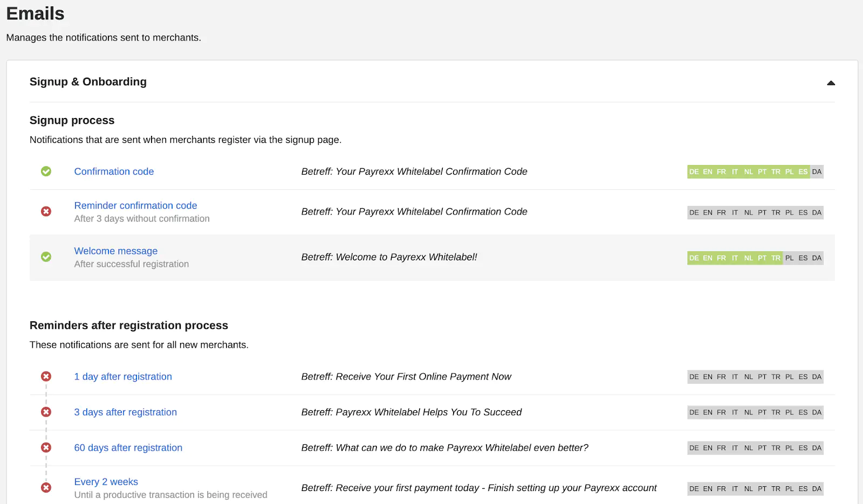
Task: Select PL language tag on Welcome message row
Action: [789, 258]
